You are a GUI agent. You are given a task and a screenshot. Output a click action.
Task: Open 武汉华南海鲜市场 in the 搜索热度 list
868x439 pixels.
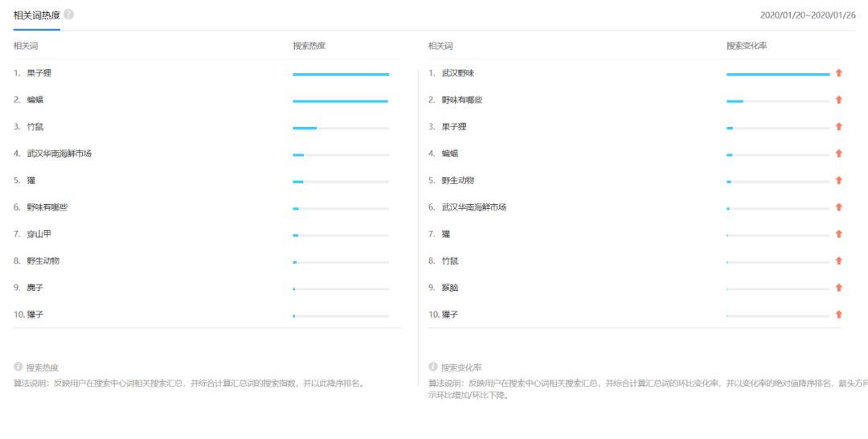[59, 154]
